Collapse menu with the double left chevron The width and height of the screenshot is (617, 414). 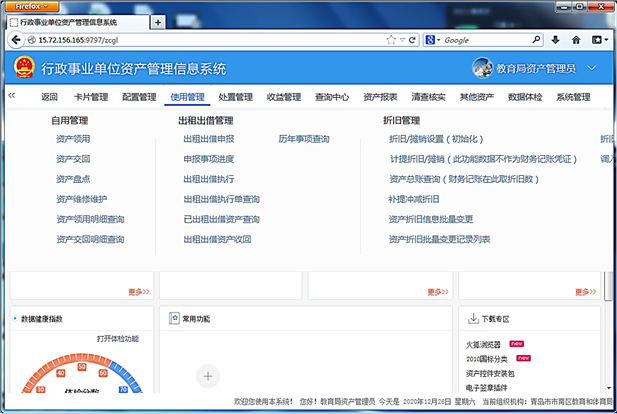(x=12, y=95)
